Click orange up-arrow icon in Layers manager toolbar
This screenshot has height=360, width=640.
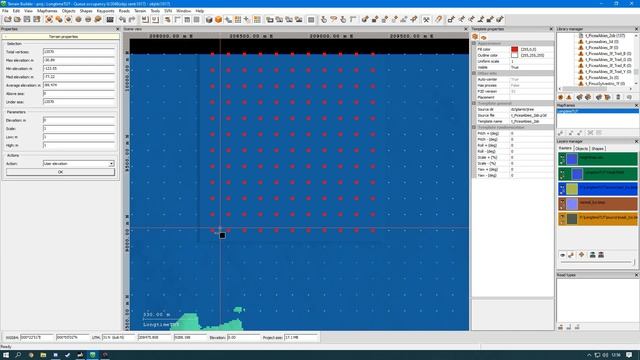click(x=582, y=255)
